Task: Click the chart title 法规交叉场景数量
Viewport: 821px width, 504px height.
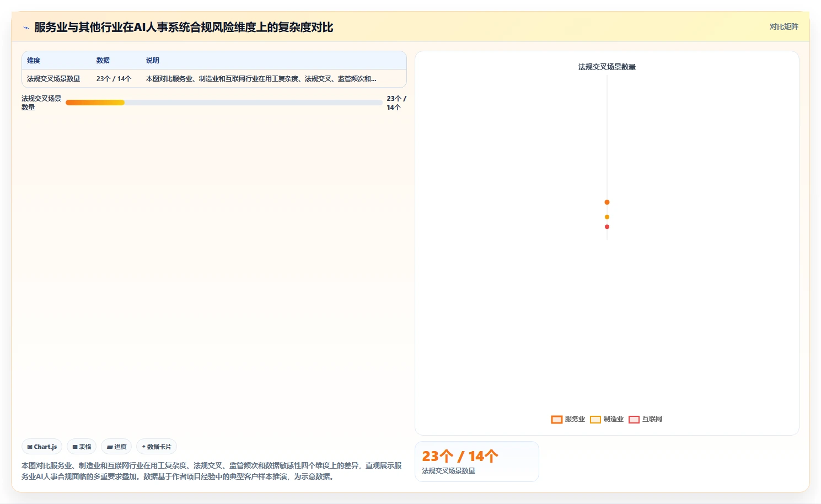Action: (x=607, y=67)
